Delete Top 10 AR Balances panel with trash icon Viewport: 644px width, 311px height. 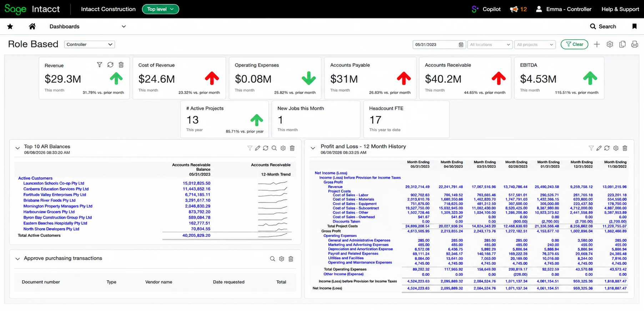(x=292, y=148)
